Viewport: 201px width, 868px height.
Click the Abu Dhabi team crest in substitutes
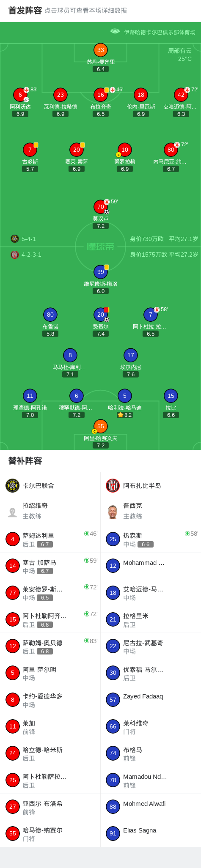click(113, 485)
